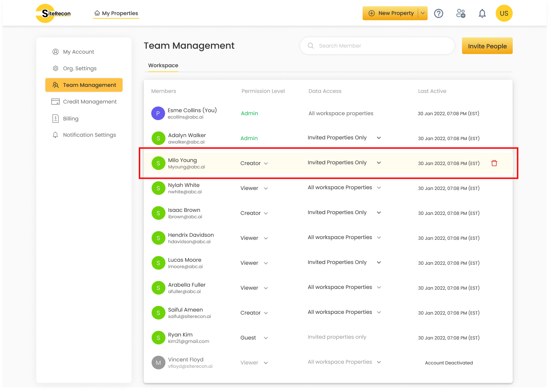Expand the New Property dropdown arrow
The width and height of the screenshot is (549, 392).
pyautogui.click(x=423, y=13)
